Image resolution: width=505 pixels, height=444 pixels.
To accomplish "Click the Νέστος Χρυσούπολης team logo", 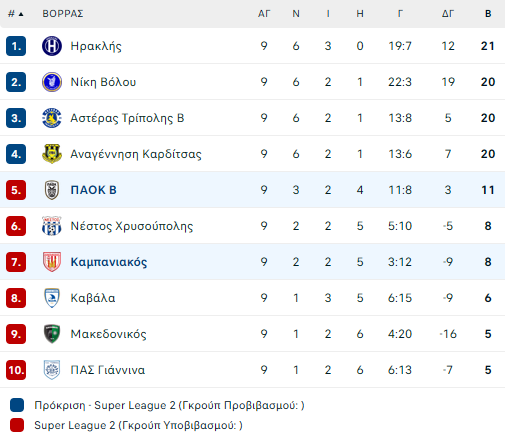I will pos(52,226).
